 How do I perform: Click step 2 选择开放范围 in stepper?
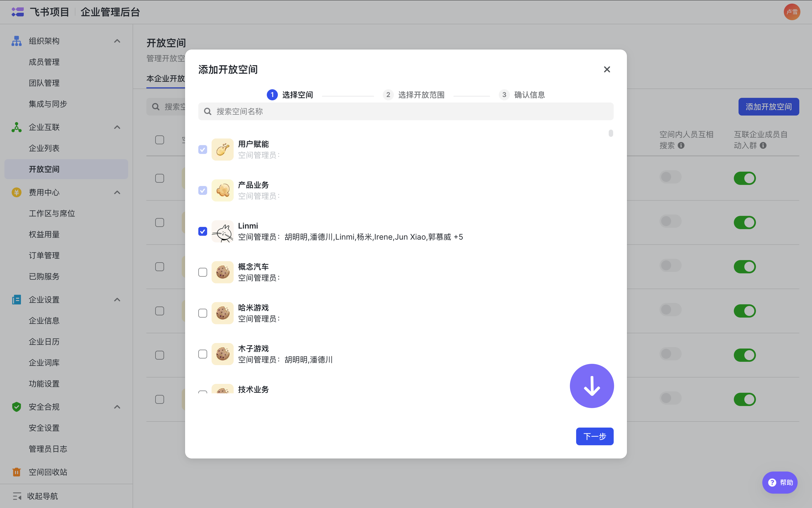[414, 95]
